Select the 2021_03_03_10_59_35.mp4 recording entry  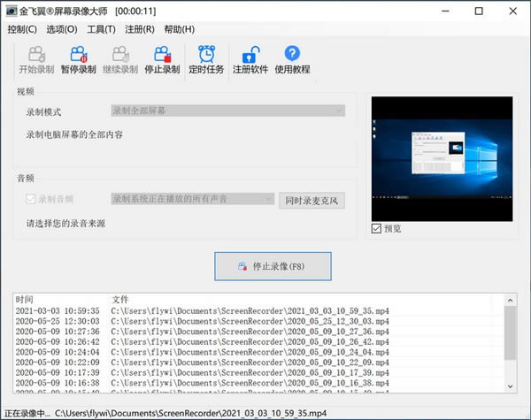pyautogui.click(x=250, y=311)
